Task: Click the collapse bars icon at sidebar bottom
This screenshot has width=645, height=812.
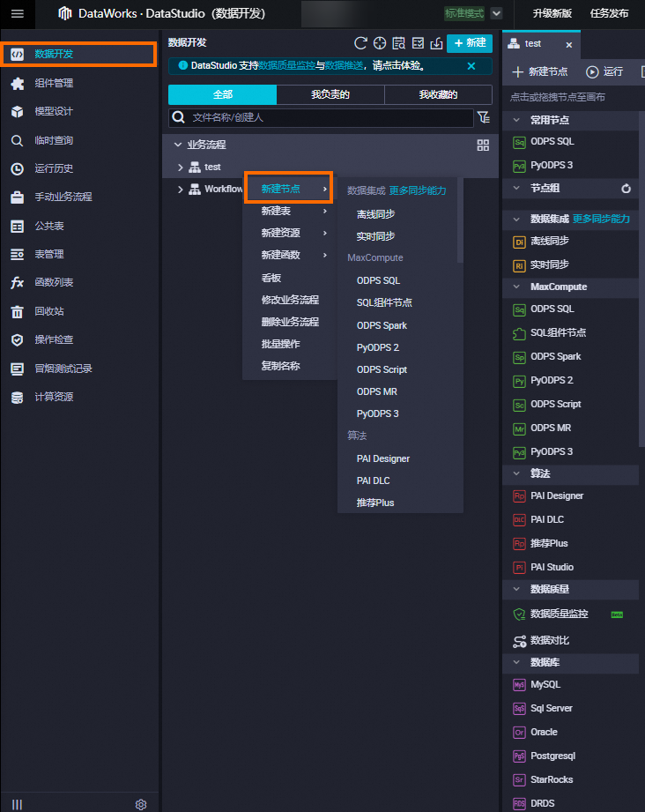Action: 17,804
